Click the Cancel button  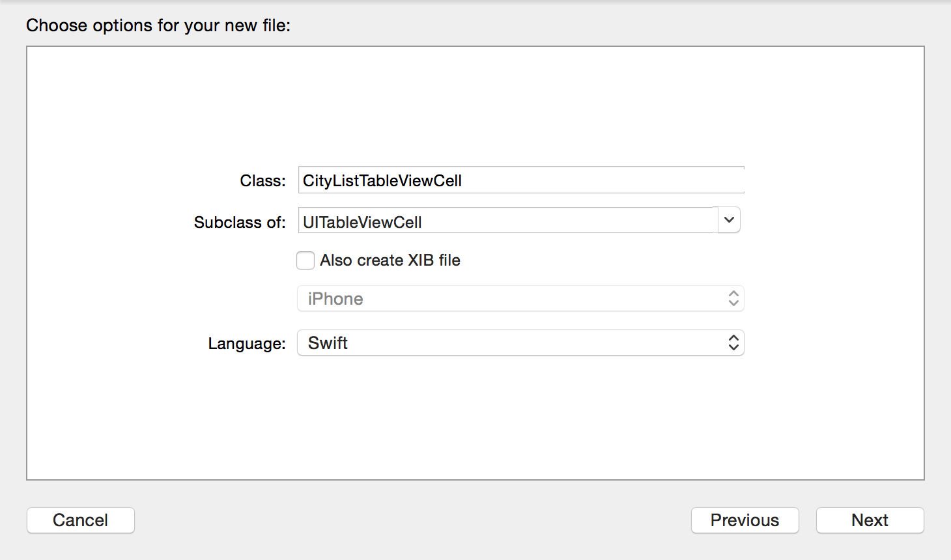pos(81,520)
